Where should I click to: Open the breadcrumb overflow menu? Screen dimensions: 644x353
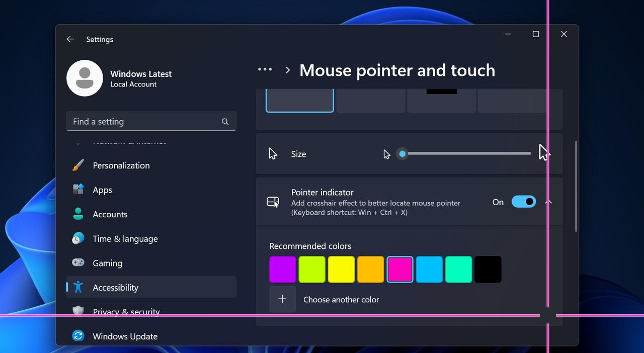tap(265, 69)
